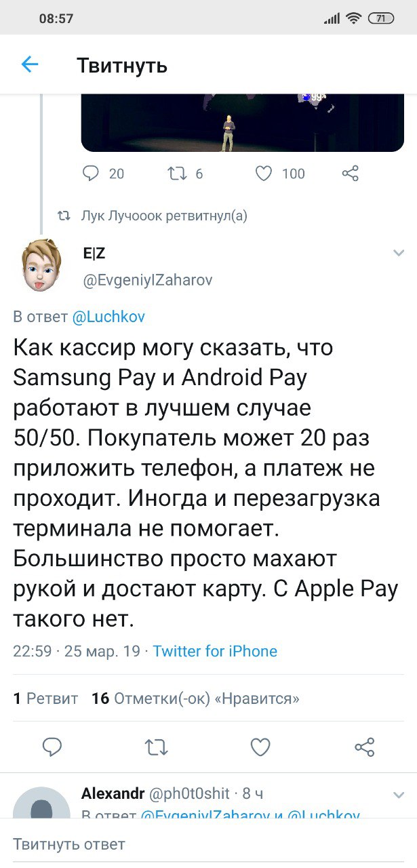The image size is (417, 868).
Task: Open E|Z profile avatar
Action: coord(42,264)
